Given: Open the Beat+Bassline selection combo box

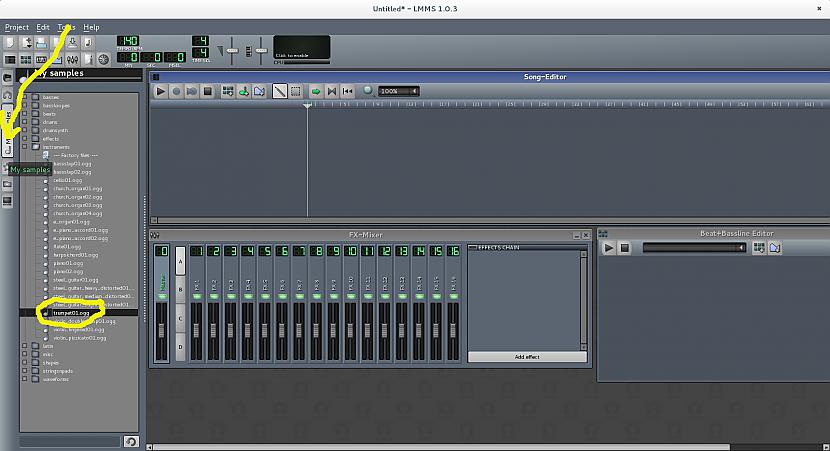Looking at the screenshot, I should coord(694,247).
